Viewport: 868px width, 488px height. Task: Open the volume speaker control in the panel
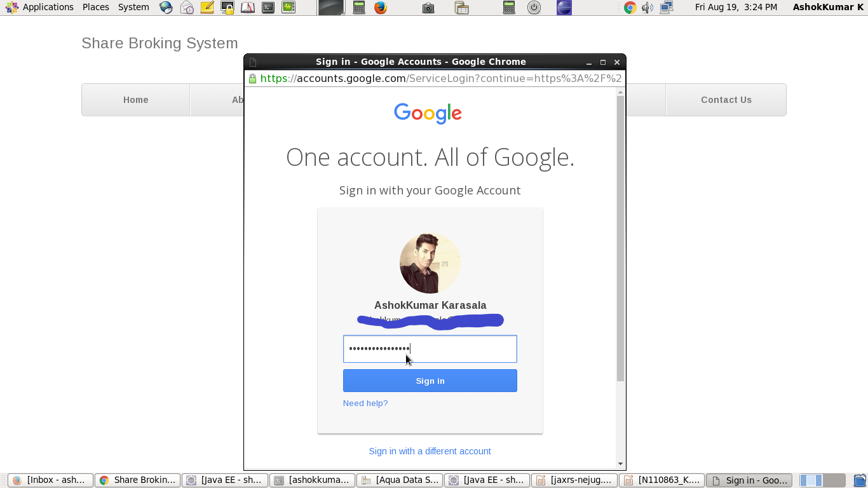point(648,8)
